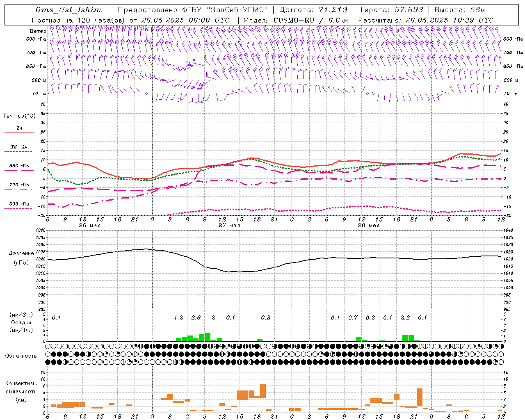Click the Широта: 57.693 value
Viewport: 525px width, 420px height.
[390, 10]
